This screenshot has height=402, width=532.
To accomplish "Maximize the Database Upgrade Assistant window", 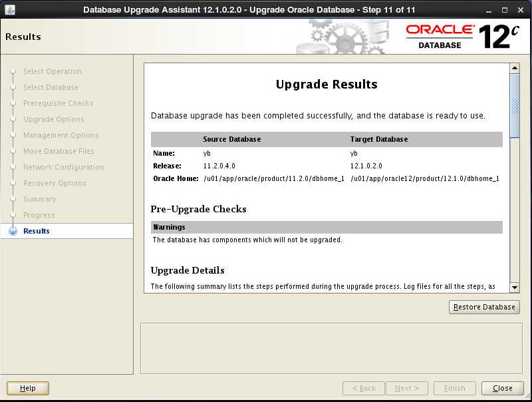I will coord(505,10).
